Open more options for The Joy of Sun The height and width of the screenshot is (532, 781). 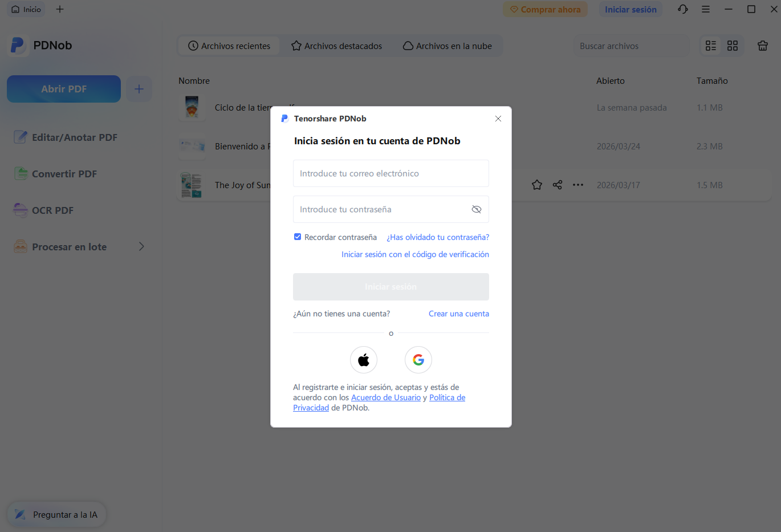pos(578,185)
